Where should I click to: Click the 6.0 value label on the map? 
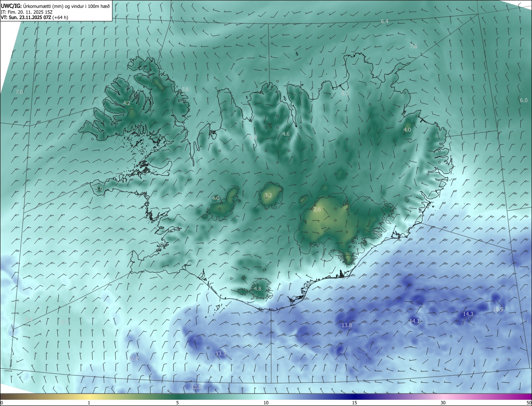(x=524, y=100)
